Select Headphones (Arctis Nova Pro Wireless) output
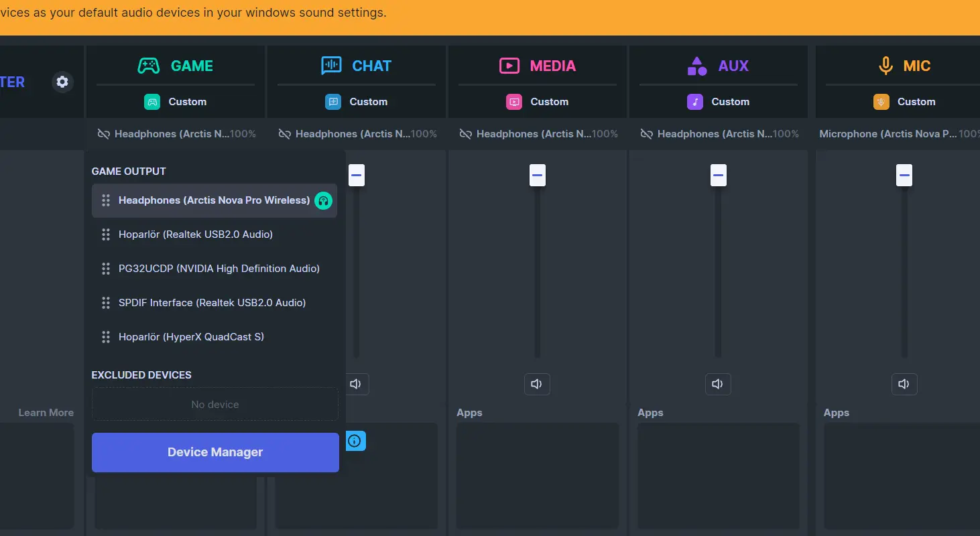Viewport: 980px width, 536px height. pos(215,200)
